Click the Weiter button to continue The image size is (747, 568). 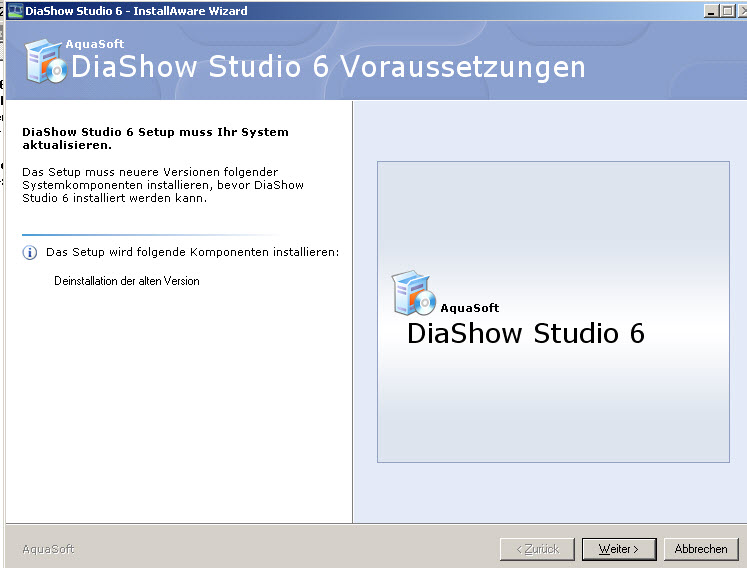tap(618, 549)
